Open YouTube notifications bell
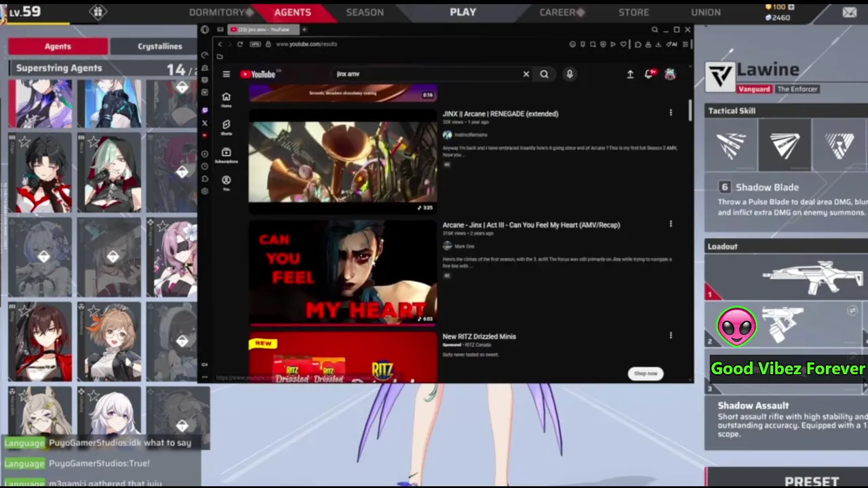The width and height of the screenshot is (868, 488). pyautogui.click(x=649, y=75)
